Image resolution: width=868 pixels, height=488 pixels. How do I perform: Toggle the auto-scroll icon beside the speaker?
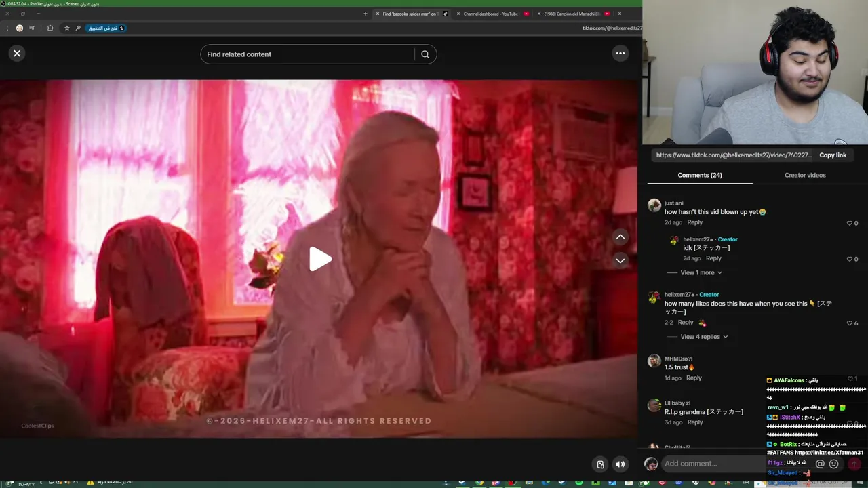tap(600, 464)
